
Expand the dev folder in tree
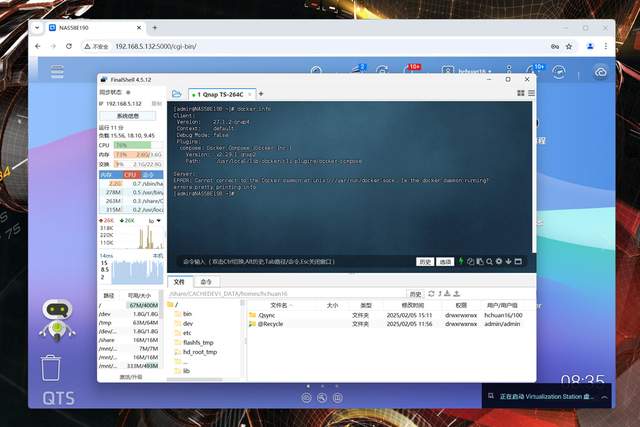click(x=183, y=323)
